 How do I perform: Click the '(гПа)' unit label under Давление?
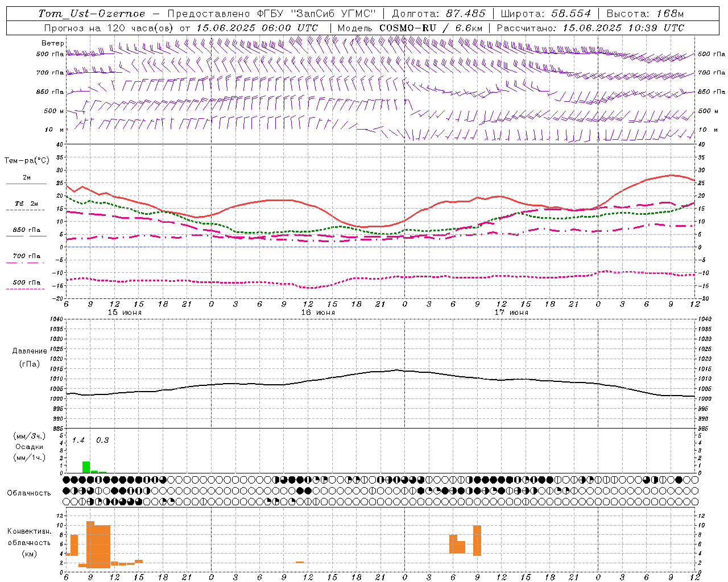coord(30,364)
